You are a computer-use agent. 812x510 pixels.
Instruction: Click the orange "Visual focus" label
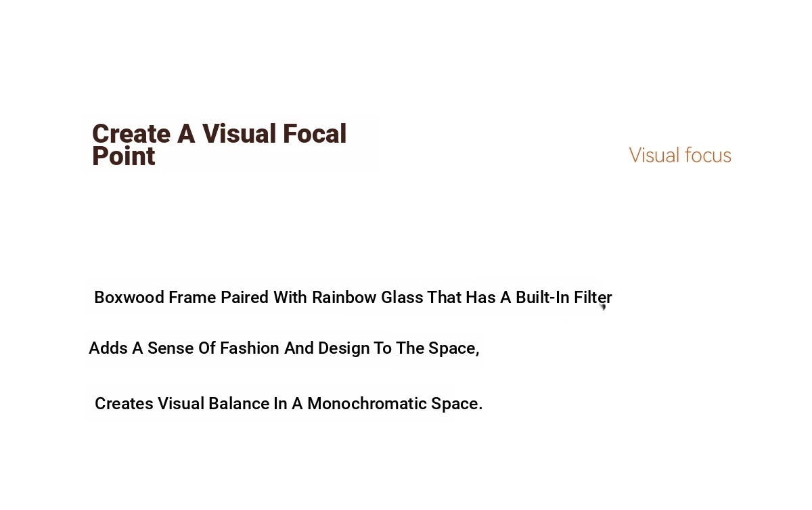(680, 156)
